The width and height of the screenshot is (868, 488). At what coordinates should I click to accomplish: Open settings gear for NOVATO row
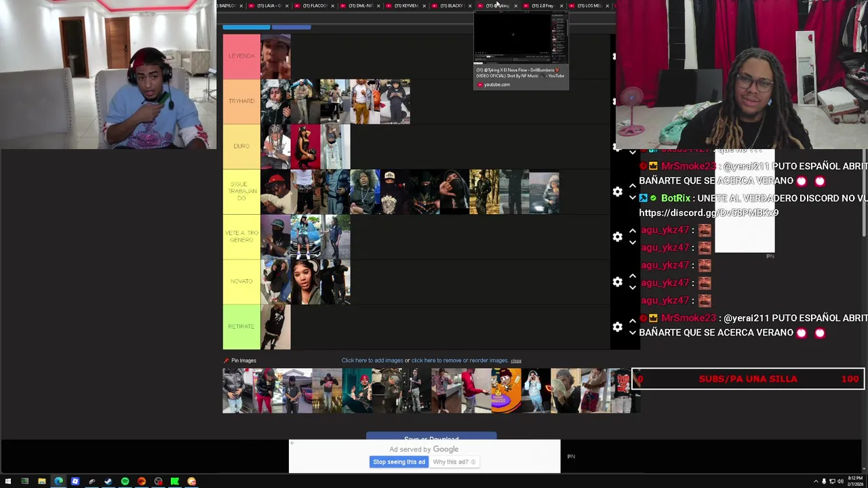[x=617, y=281]
